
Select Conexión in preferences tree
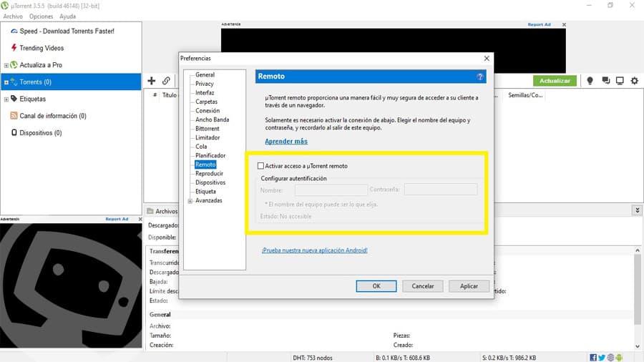[208, 111]
